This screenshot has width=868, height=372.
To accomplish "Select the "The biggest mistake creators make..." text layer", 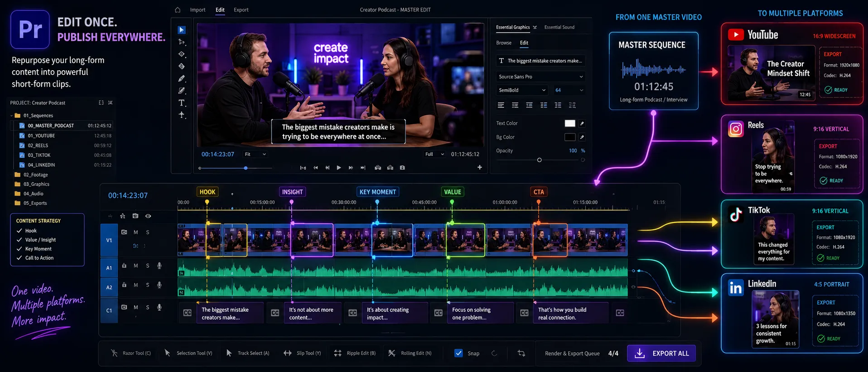I will pos(540,61).
